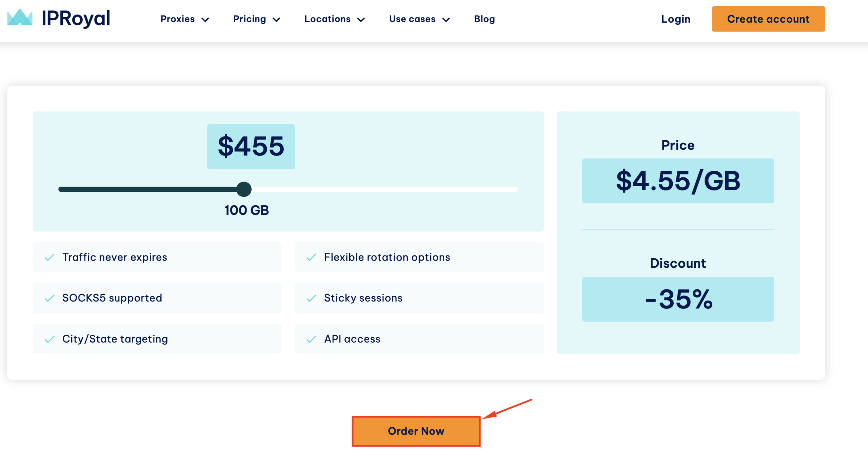Select the Traffic never expires feature row
This screenshot has width=868, height=474.
point(157,257)
